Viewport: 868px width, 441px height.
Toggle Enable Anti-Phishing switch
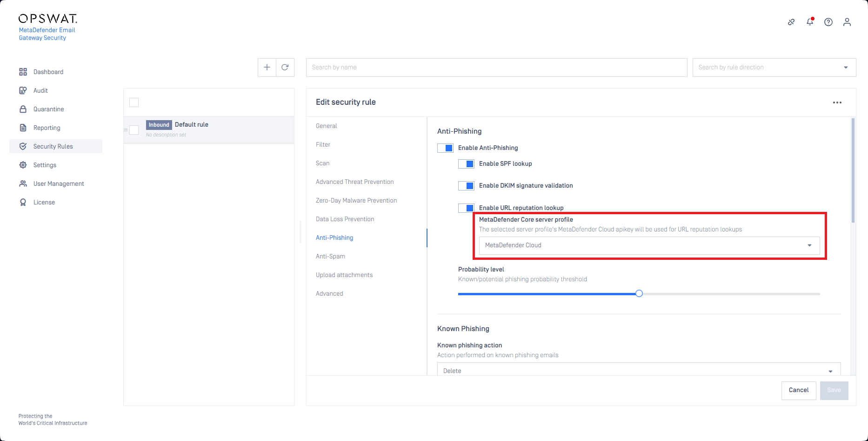point(445,148)
